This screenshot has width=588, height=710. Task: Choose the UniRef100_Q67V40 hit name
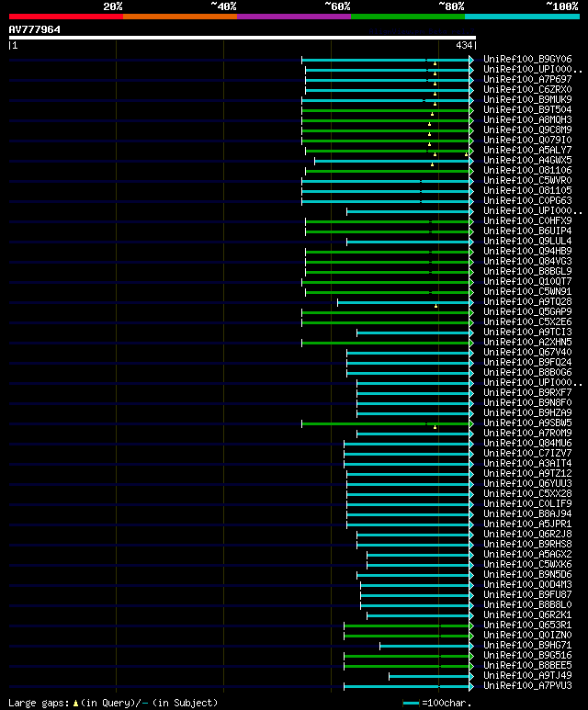pos(527,353)
